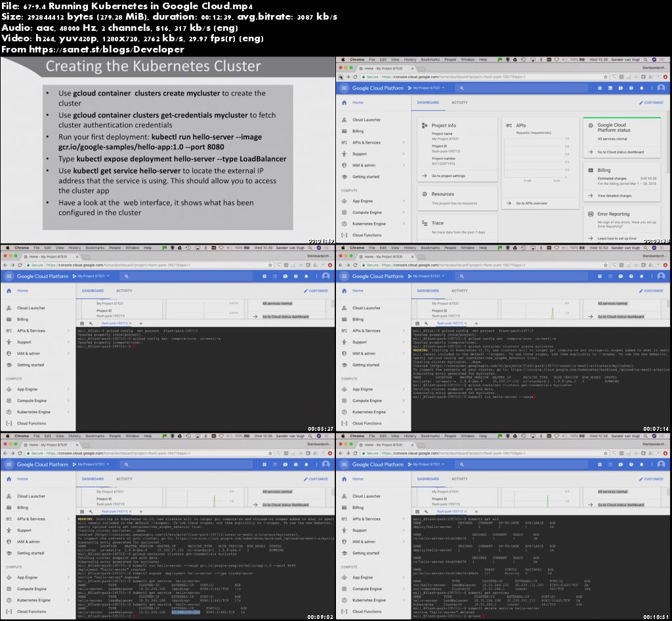This screenshot has width=672, height=621.
Task: Open notifications bell in the 00:09:02 frame
Action: click(x=306, y=464)
